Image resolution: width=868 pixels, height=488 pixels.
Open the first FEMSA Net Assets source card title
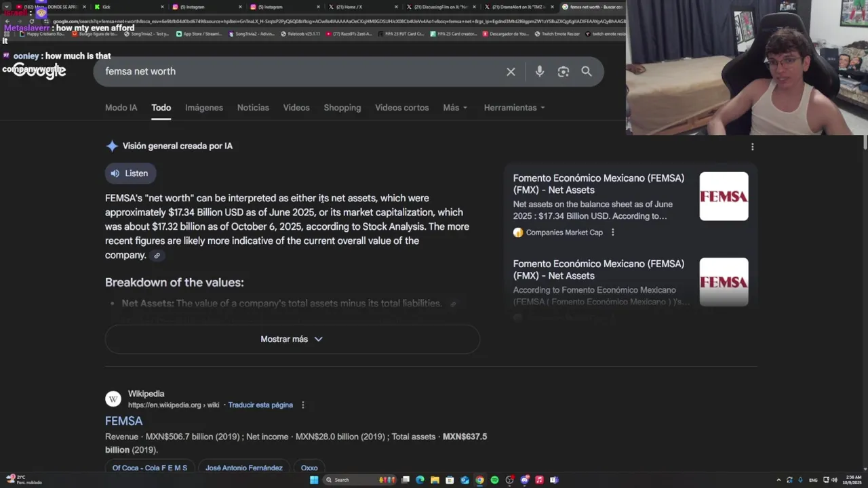pos(599,184)
